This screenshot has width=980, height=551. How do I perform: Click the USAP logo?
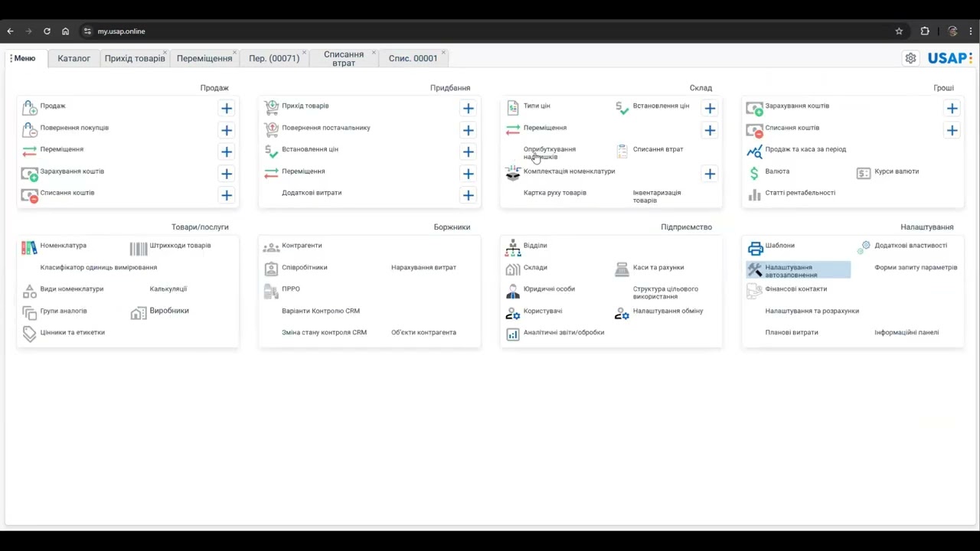(949, 58)
